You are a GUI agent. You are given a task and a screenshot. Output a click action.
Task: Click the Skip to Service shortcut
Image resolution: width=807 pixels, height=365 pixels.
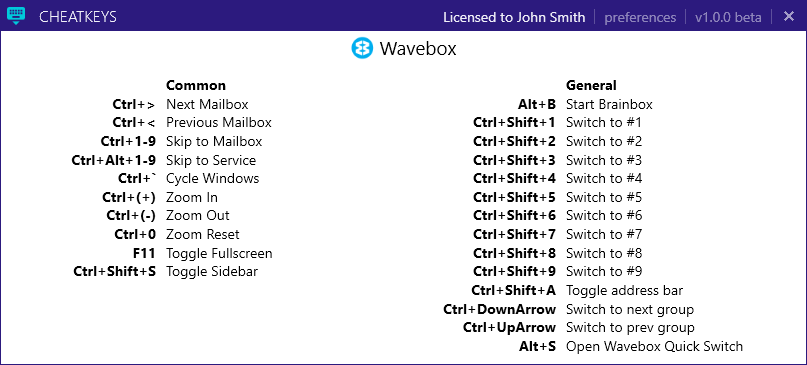pos(164,161)
